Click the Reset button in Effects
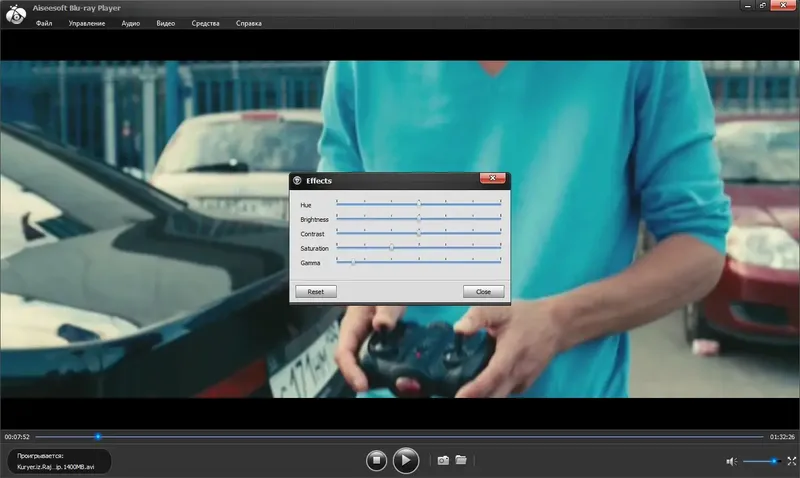Viewport: 800px width, 478px height. tap(316, 292)
